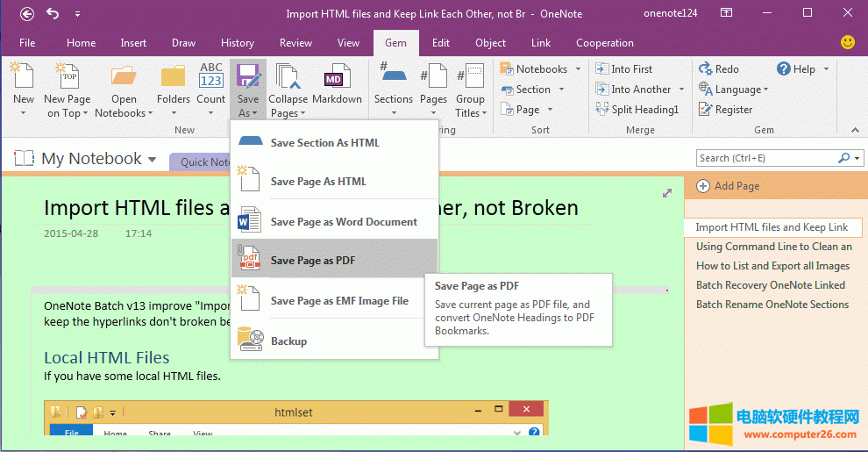Screen dimensions: 868x452
Task: Click the Markdown MD icon
Action: click(337, 75)
